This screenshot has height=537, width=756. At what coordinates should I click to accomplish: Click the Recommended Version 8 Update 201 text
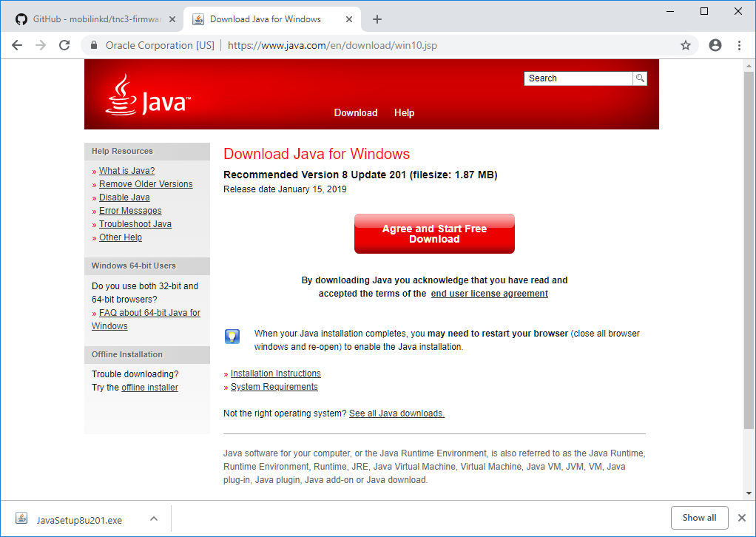coord(360,175)
